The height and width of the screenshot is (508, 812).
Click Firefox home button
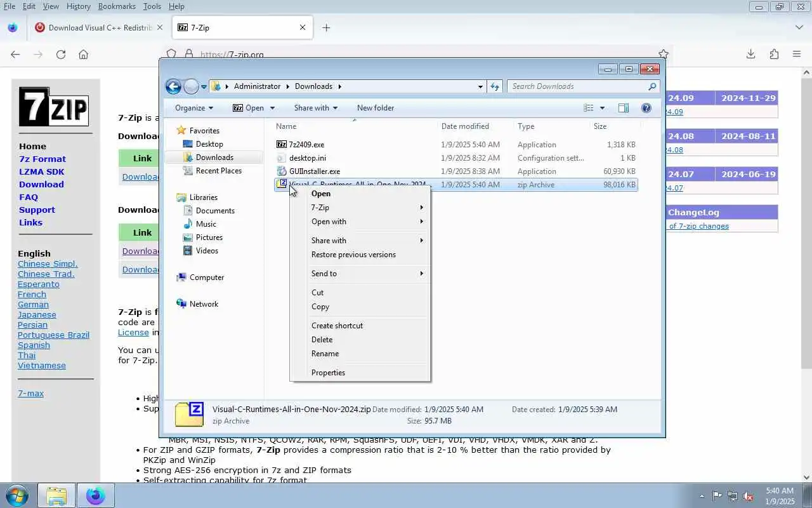83,55
